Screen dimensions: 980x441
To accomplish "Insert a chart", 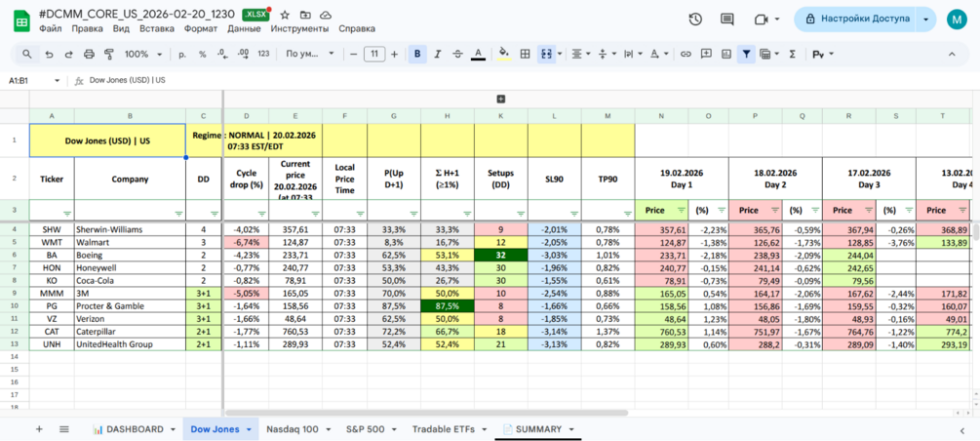I will (725, 55).
